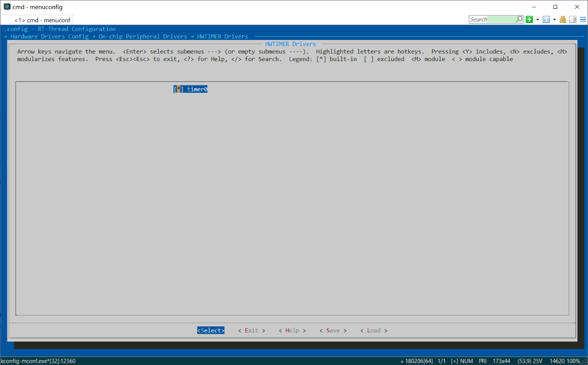
Task: Click the active console number icon
Action: click(546, 19)
